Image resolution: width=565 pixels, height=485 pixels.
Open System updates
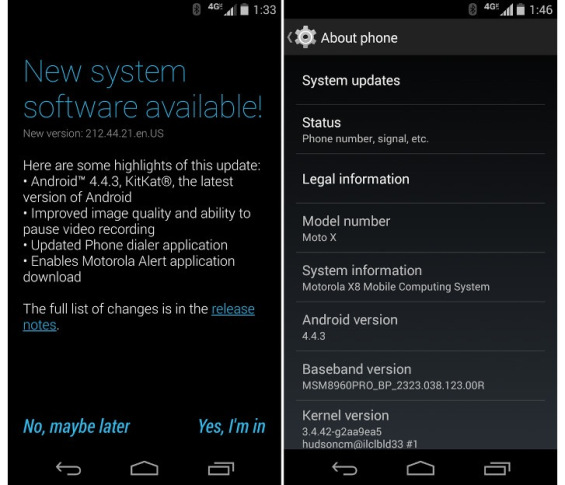pyautogui.click(x=421, y=80)
